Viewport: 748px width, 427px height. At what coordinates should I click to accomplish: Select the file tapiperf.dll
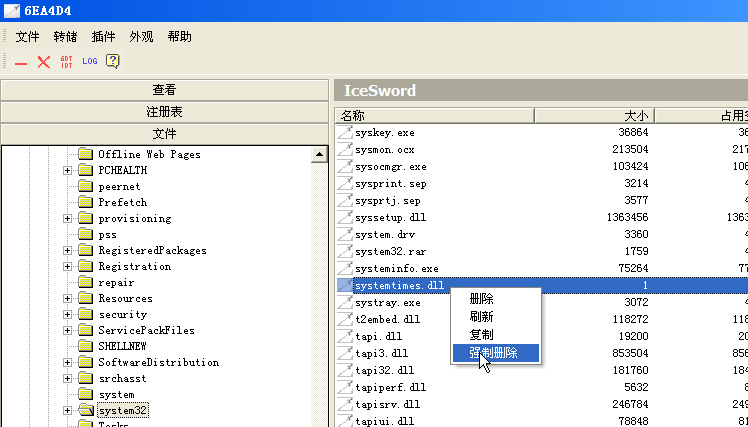coord(391,387)
